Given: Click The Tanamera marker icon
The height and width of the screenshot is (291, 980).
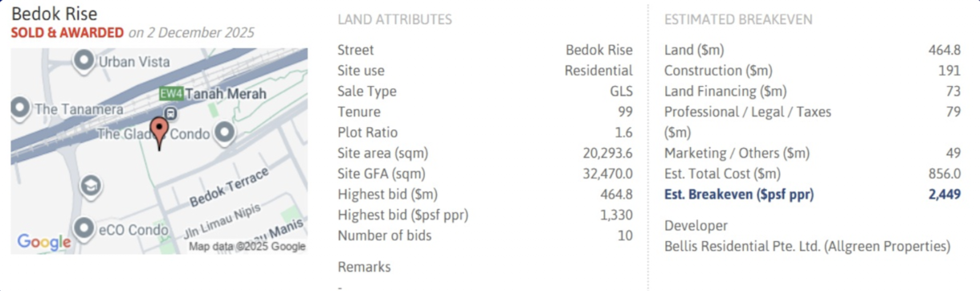Looking at the screenshot, I should pos(21,108).
